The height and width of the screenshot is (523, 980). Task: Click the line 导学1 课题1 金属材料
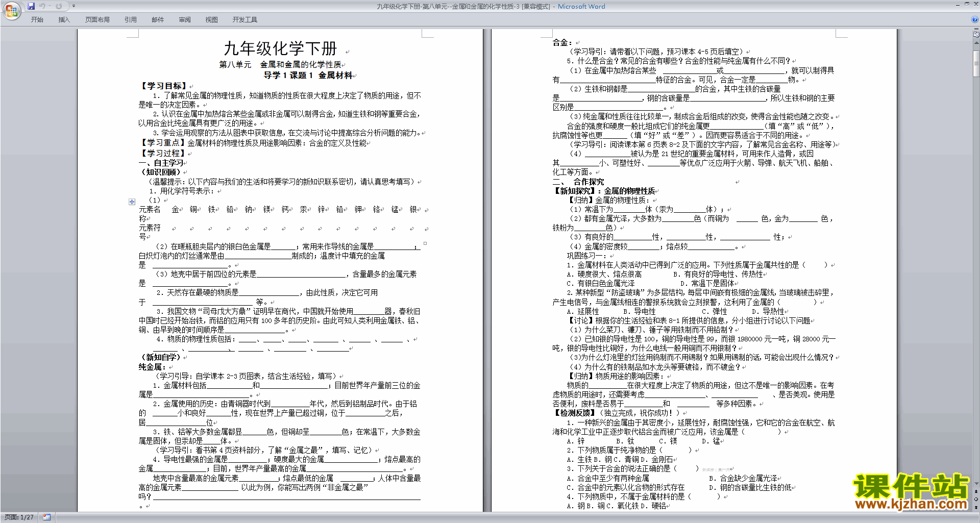(308, 75)
